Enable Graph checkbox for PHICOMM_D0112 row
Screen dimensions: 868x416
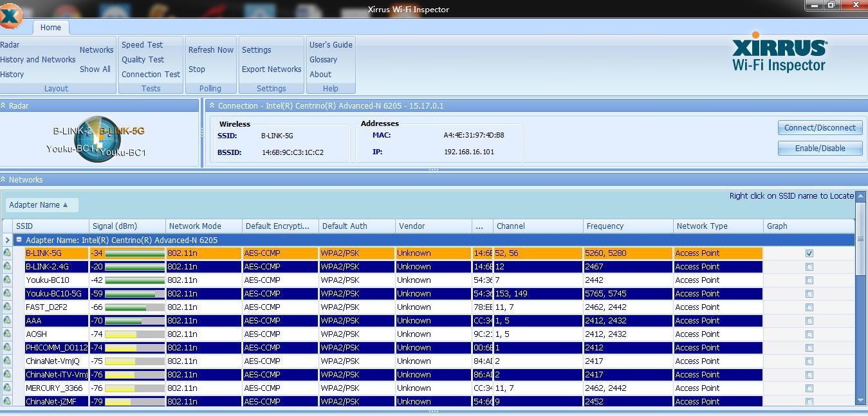809,348
